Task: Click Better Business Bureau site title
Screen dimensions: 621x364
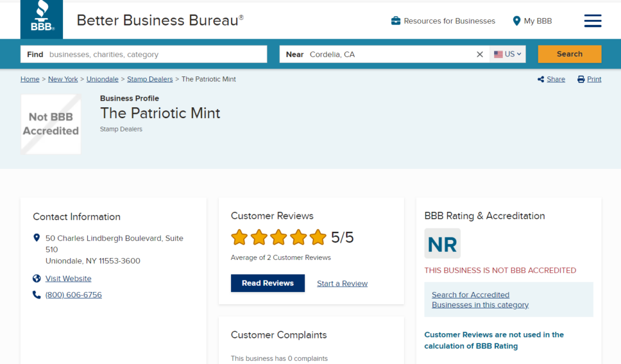Action: (x=160, y=20)
